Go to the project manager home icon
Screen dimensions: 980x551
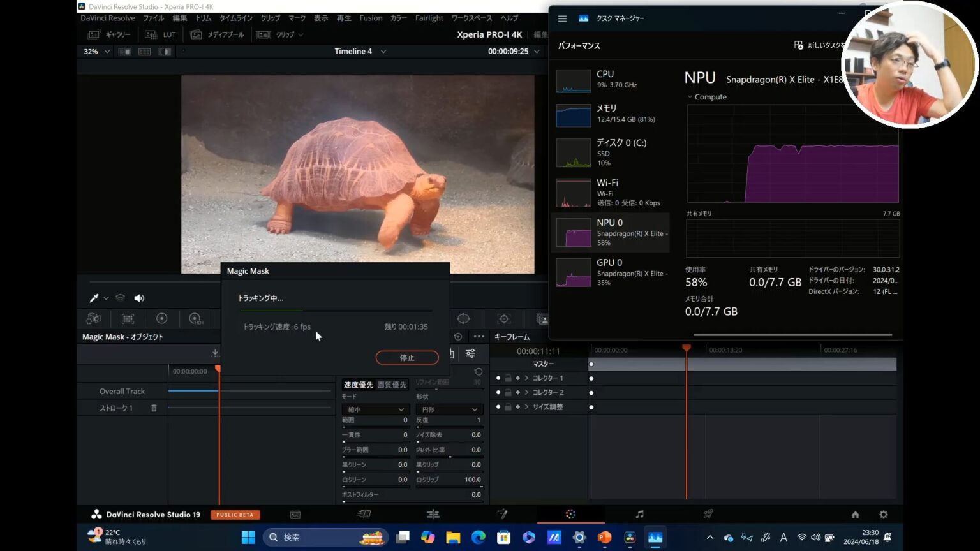[x=855, y=515]
